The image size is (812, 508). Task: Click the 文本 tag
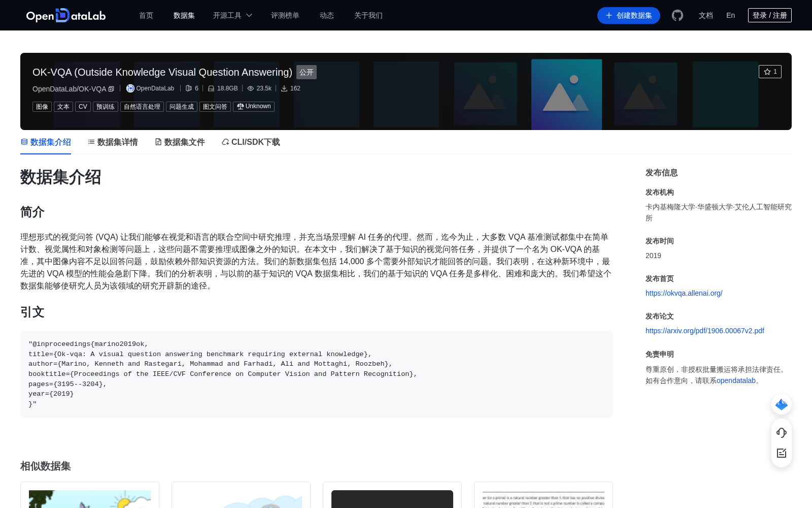click(63, 107)
